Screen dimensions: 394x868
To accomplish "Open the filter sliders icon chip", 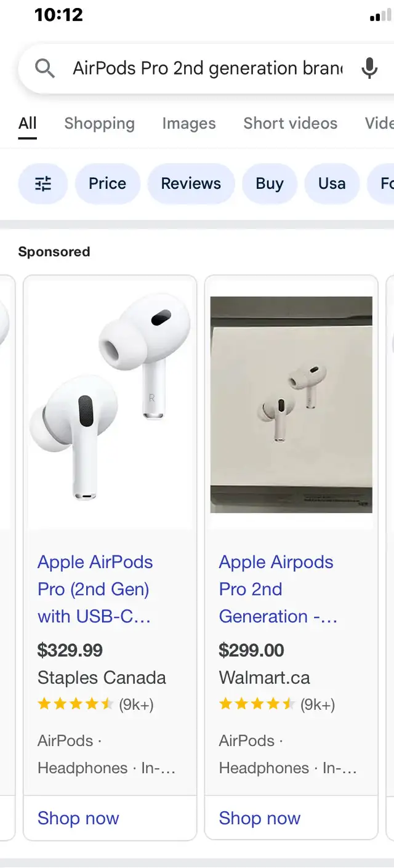I will click(x=43, y=183).
